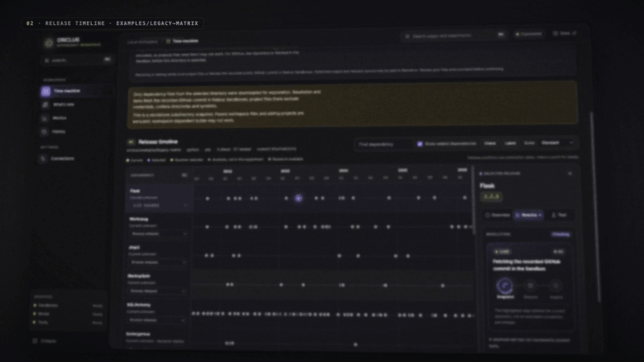Open SQLAlchemy Browse releases dropdown
This screenshot has height=362, width=644.
[x=156, y=319]
